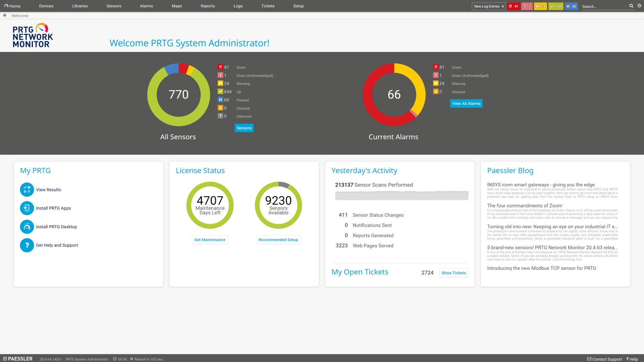Click the All Sensors donut chart
This screenshot has width=644, height=362.
click(x=178, y=95)
